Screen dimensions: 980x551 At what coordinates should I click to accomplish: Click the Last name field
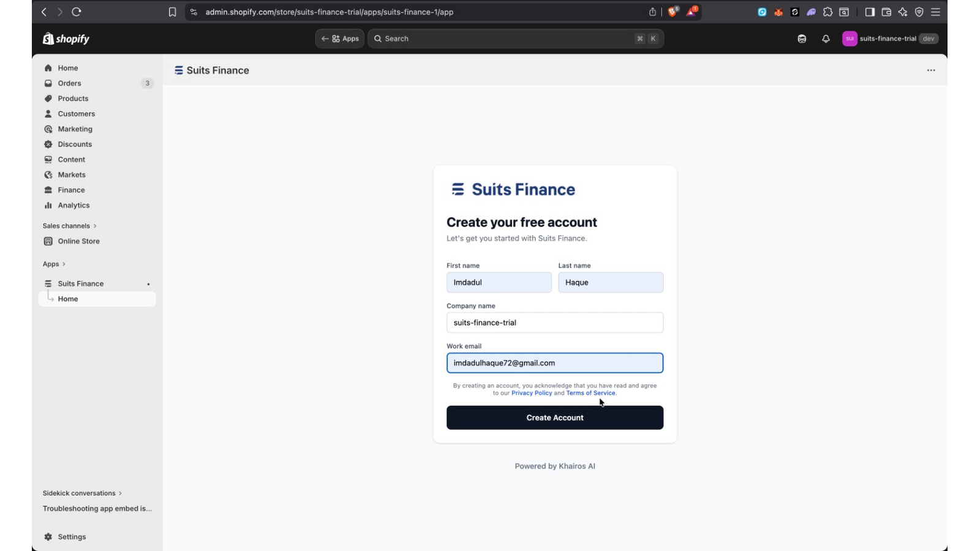click(x=611, y=282)
